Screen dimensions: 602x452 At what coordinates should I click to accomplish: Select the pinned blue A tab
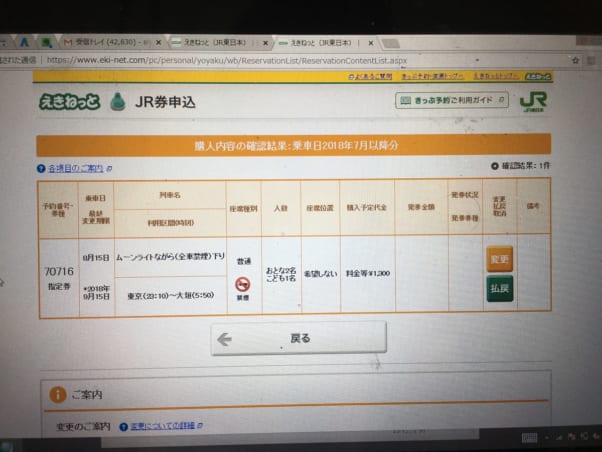25,42
